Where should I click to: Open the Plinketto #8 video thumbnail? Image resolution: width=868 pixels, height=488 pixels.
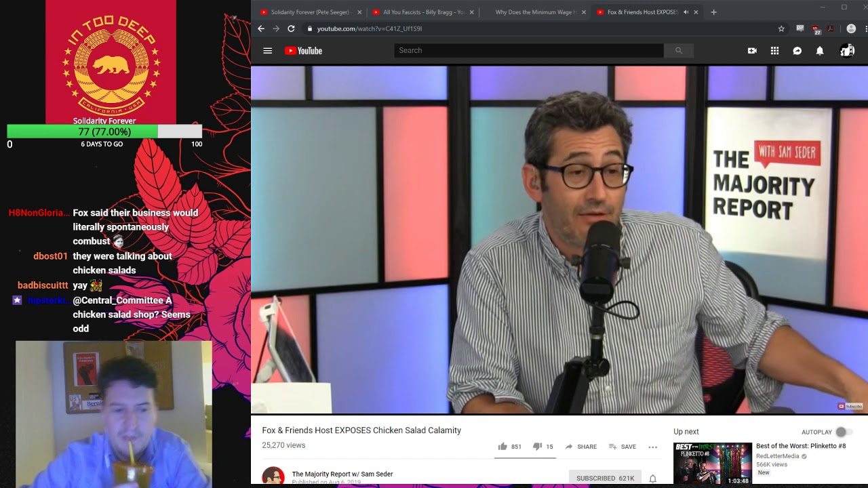713,464
